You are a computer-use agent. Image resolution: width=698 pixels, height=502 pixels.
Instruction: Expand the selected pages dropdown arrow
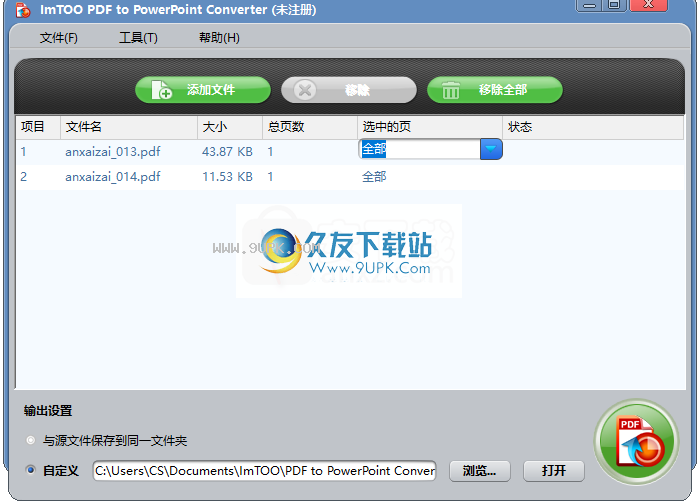[x=491, y=149]
